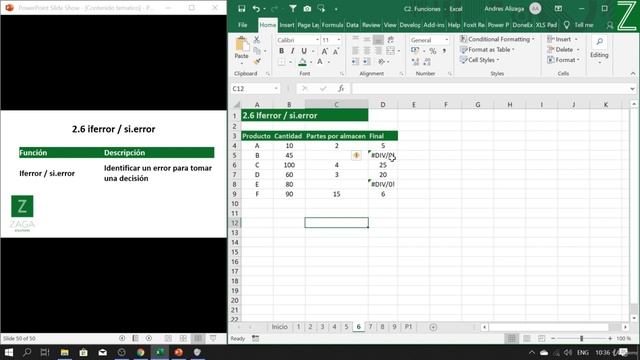Click the Fill Color bucket icon

point(302,62)
